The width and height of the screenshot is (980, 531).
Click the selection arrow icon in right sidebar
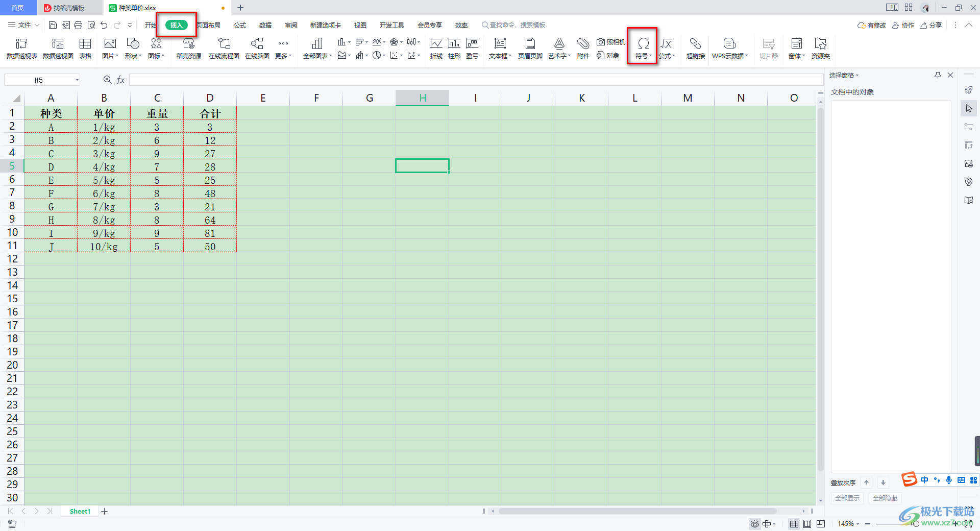pos(969,108)
